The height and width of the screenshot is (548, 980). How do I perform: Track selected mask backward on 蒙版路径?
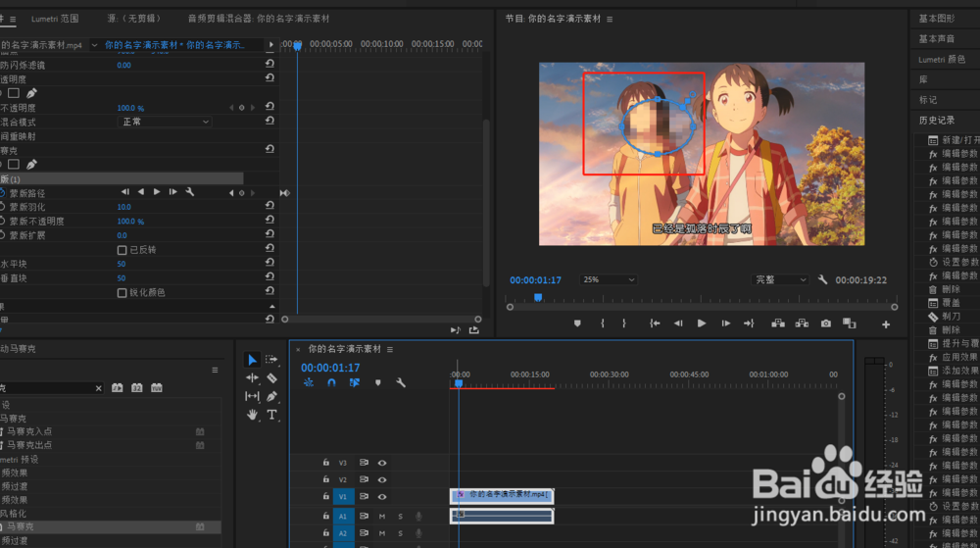(x=140, y=192)
